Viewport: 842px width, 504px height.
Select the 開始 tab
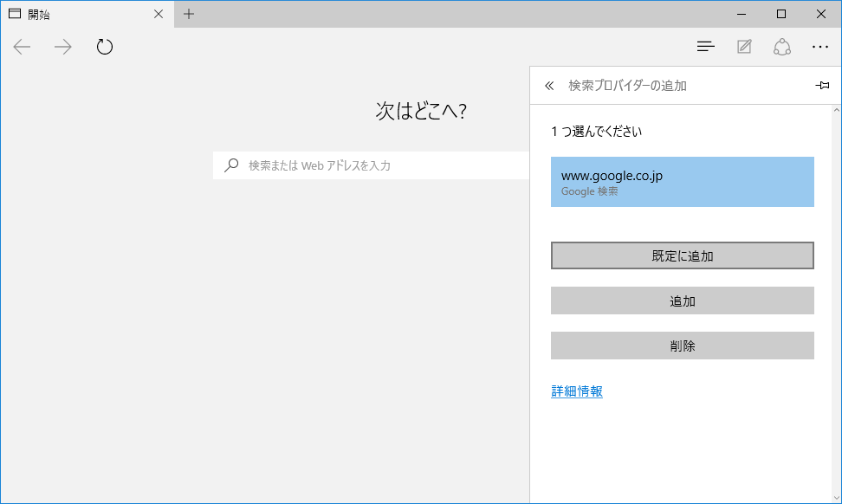click(78, 14)
